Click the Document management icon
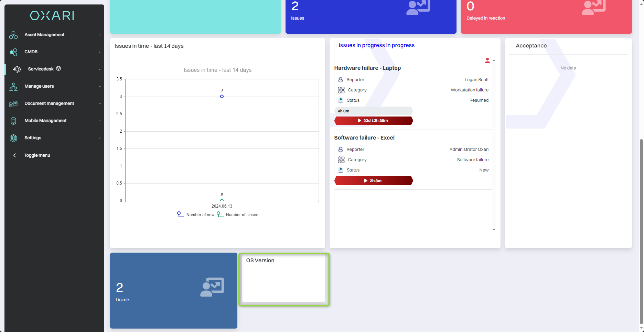 [13, 104]
